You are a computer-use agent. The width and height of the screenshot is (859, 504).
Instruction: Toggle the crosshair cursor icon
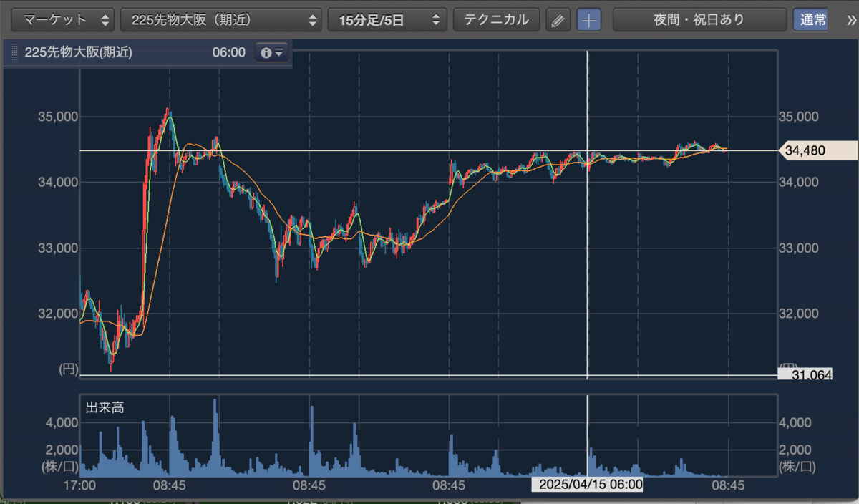(589, 20)
